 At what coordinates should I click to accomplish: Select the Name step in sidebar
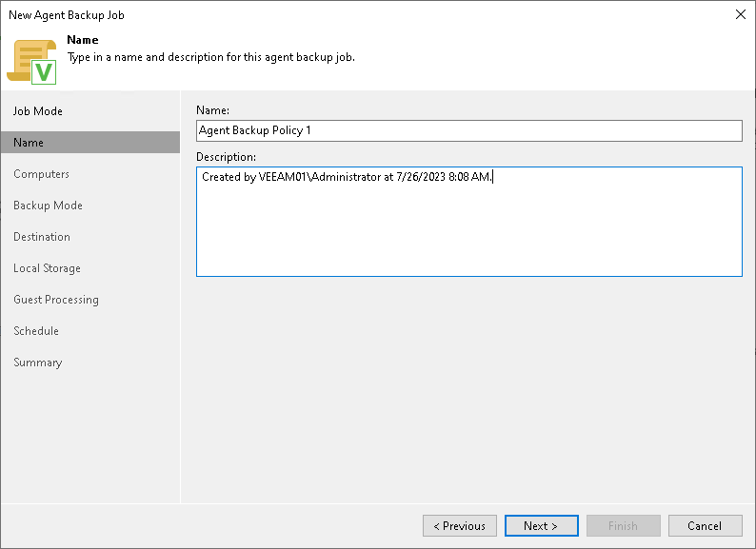29,143
